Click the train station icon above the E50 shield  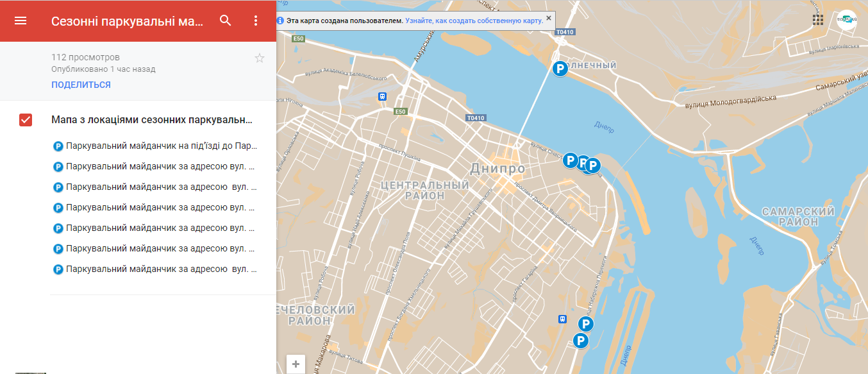coord(382,96)
